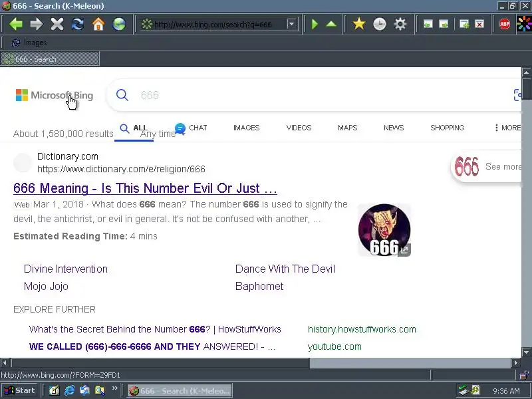
Task: Click vertical scrollbar up arrow
Action: [526, 72]
